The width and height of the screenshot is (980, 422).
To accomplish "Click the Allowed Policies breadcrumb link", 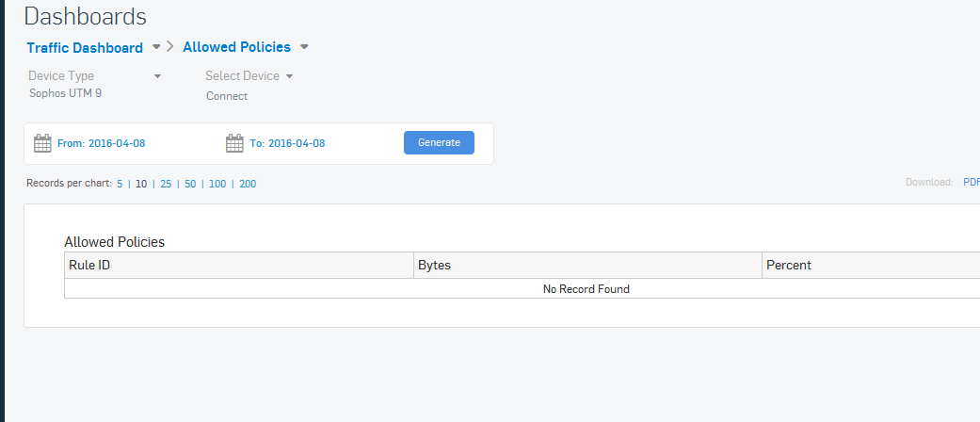I will [236, 47].
